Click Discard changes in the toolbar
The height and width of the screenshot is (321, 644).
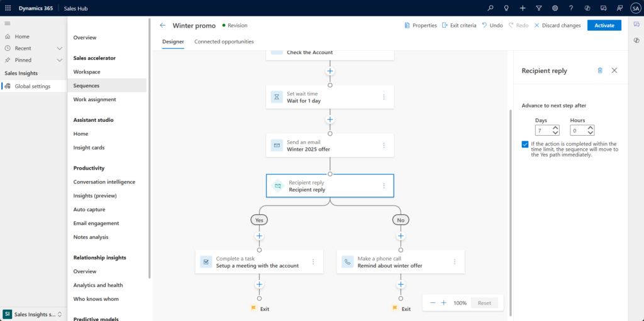557,25
